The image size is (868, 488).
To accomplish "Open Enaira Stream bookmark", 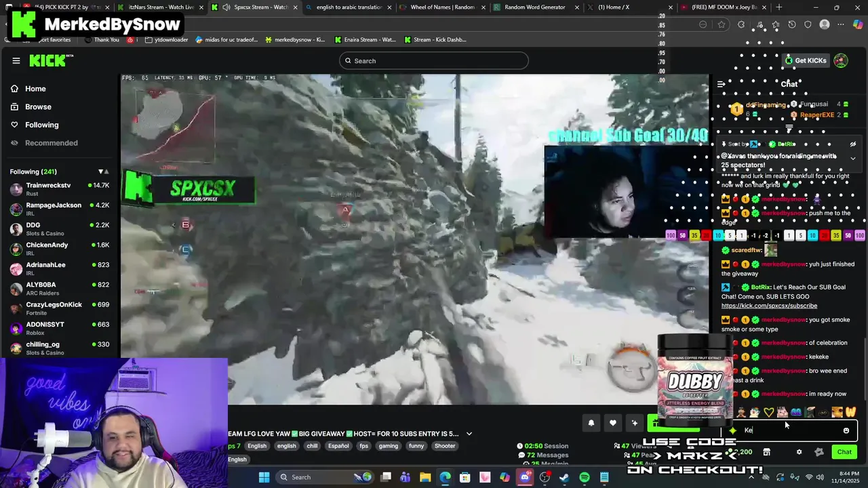I will pos(365,40).
